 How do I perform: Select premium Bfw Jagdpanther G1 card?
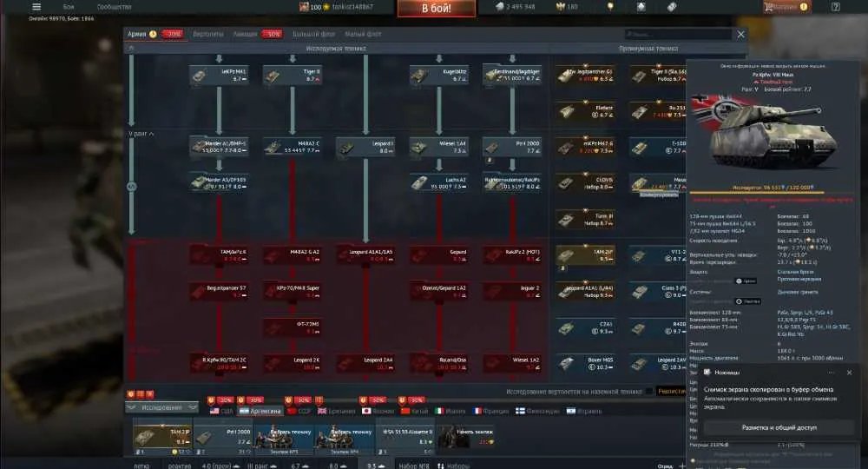586,76
